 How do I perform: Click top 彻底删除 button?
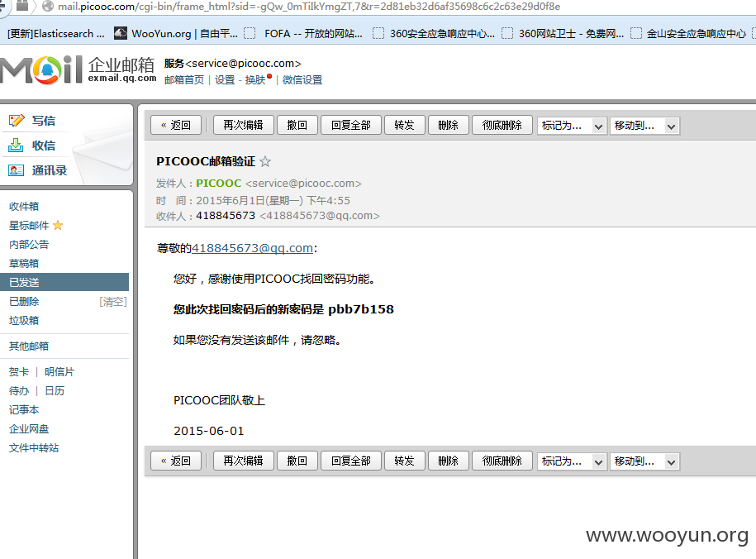click(502, 125)
